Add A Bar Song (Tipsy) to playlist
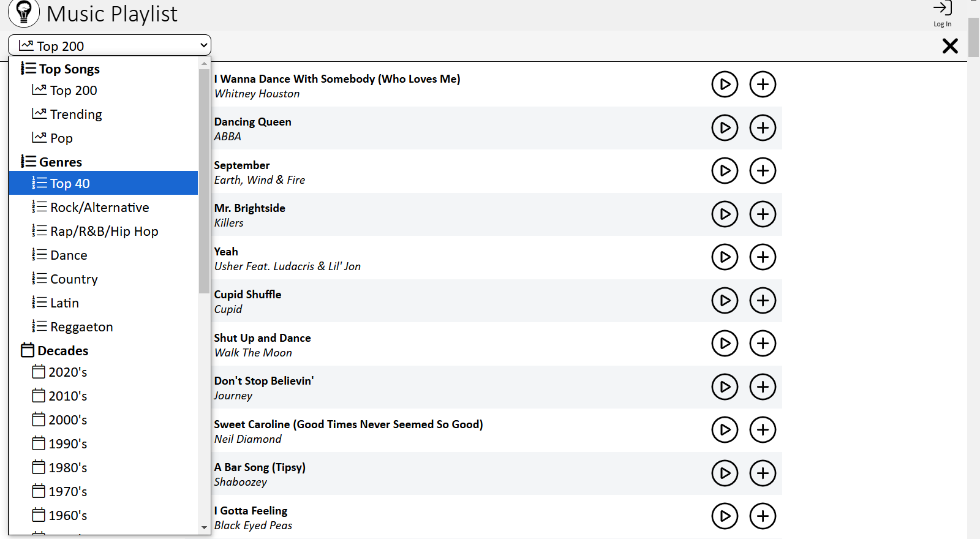 [x=763, y=473]
